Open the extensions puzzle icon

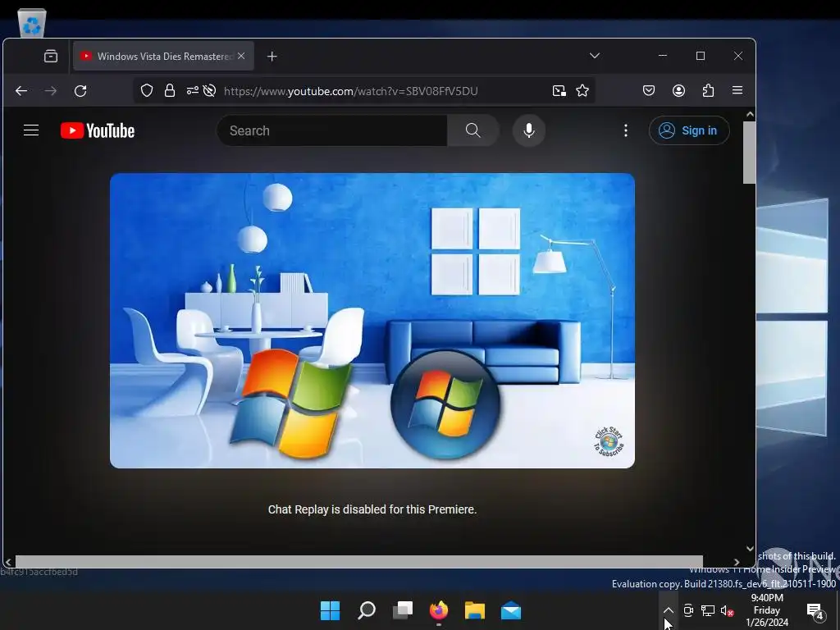click(708, 90)
